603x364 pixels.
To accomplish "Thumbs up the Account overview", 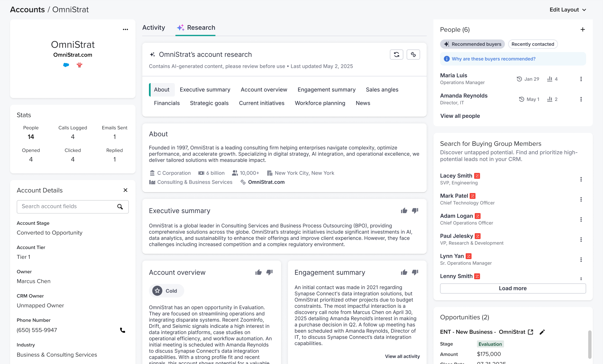I will point(259,272).
